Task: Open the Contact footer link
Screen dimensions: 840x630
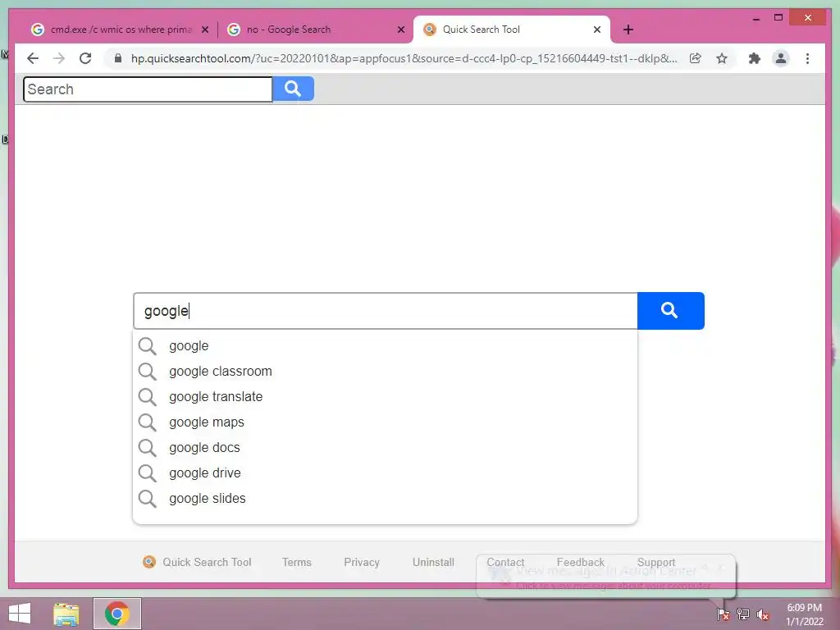Action: pyautogui.click(x=505, y=562)
